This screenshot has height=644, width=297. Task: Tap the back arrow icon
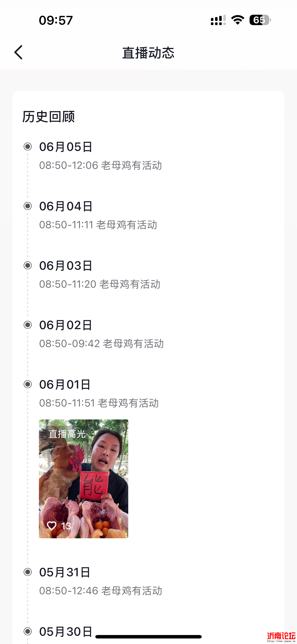[x=18, y=53]
